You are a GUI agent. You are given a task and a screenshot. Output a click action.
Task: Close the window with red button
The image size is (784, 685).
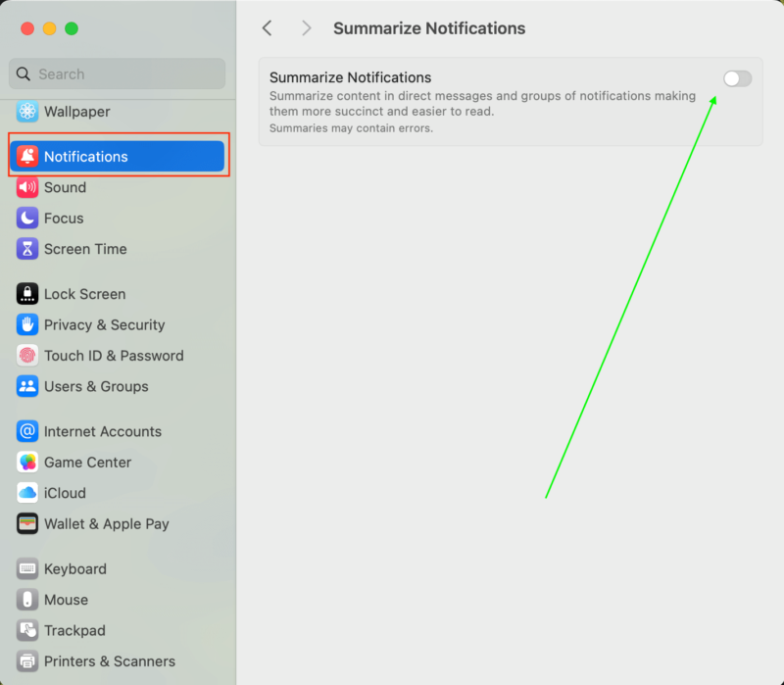[27, 28]
